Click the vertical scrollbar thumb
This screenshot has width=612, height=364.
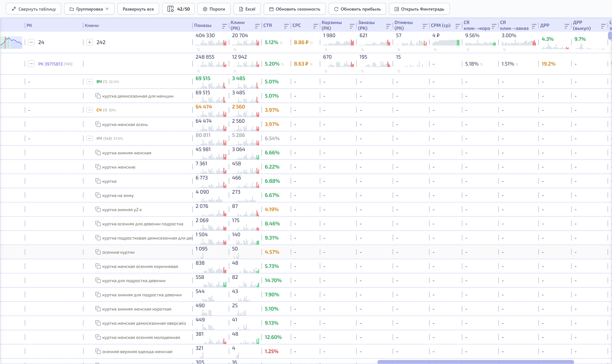coord(610,35)
